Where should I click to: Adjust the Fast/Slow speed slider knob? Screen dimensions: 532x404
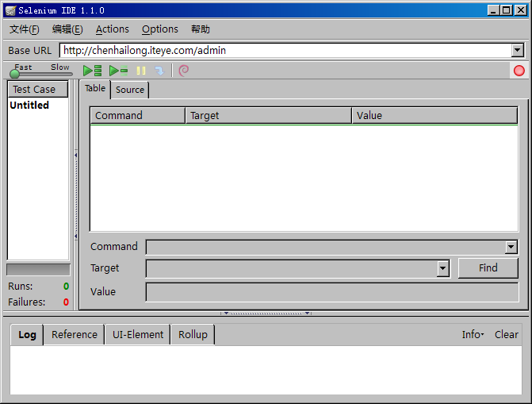(x=14, y=74)
